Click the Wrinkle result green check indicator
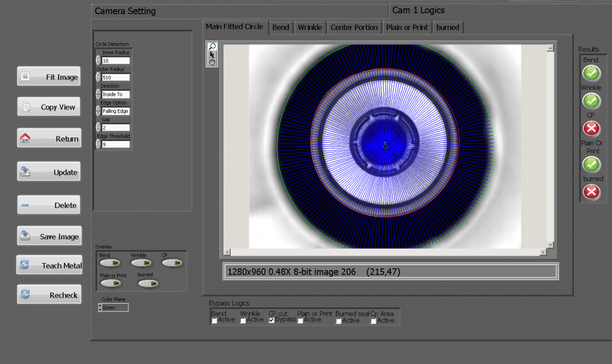The height and width of the screenshot is (364, 612). (591, 101)
